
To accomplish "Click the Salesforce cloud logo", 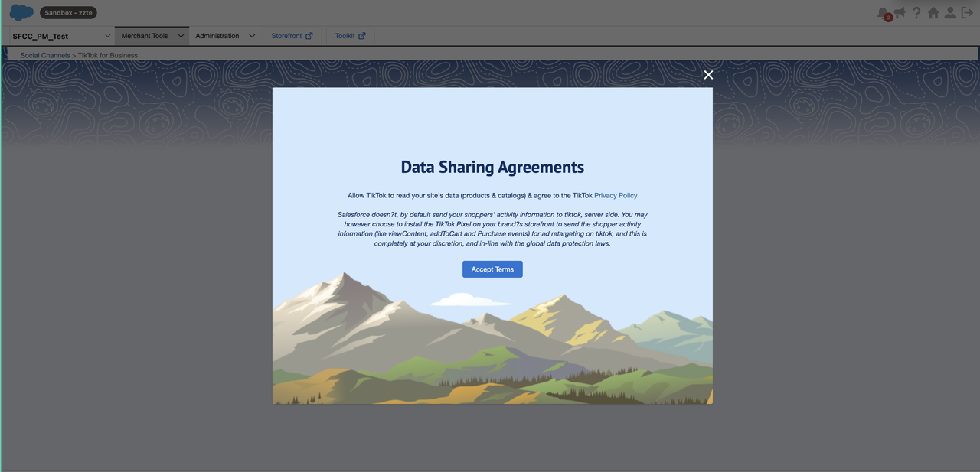I will 21,12.
